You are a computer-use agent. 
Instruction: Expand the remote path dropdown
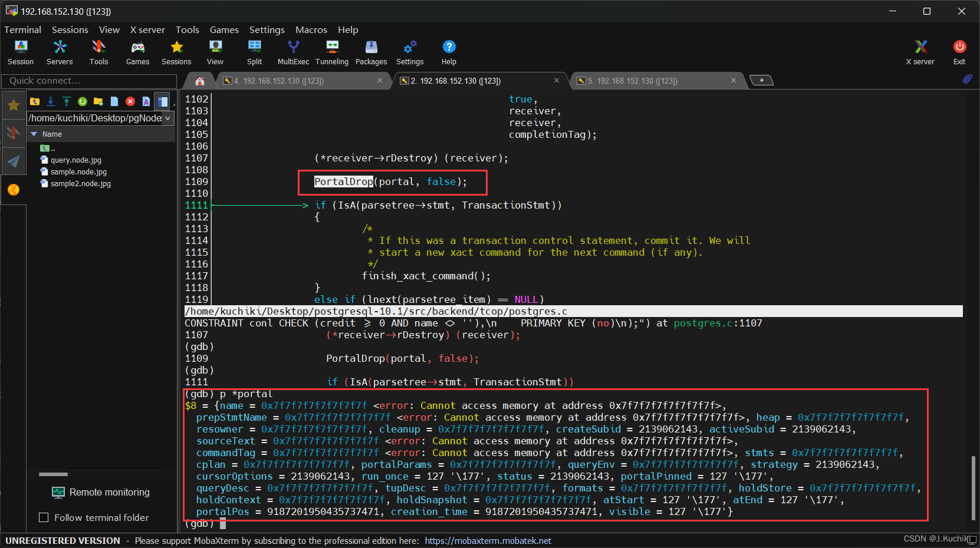click(168, 118)
